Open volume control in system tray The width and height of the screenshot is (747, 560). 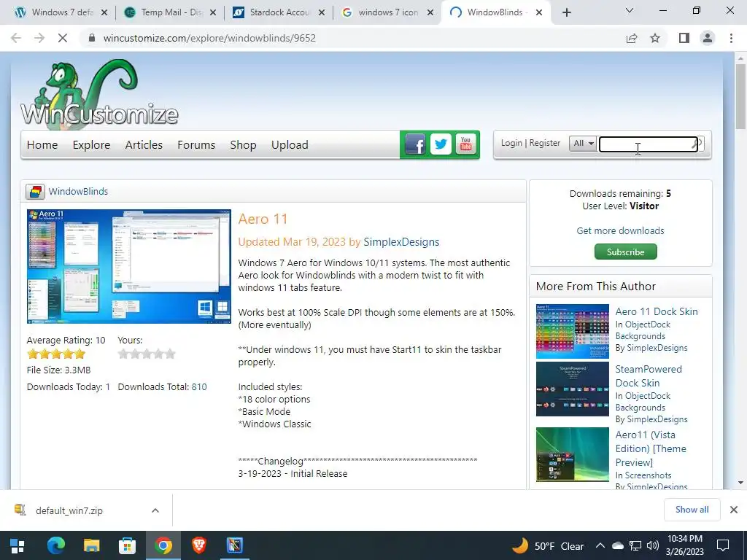point(653,545)
